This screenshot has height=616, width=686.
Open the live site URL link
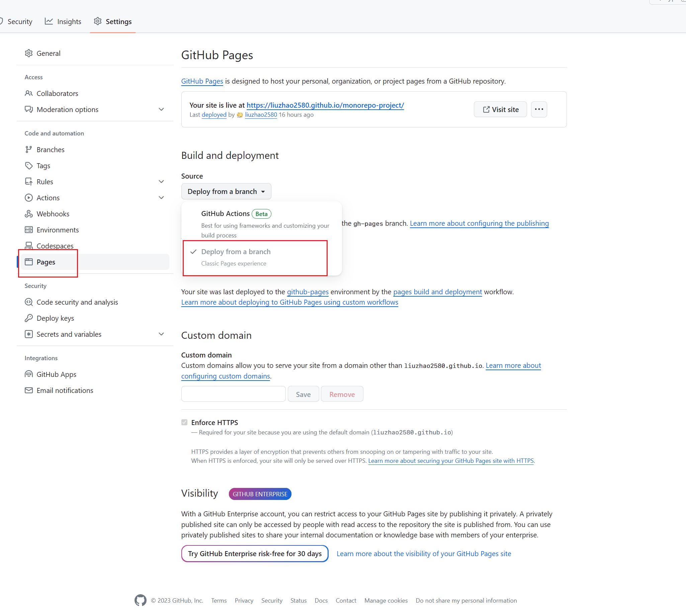tap(325, 105)
